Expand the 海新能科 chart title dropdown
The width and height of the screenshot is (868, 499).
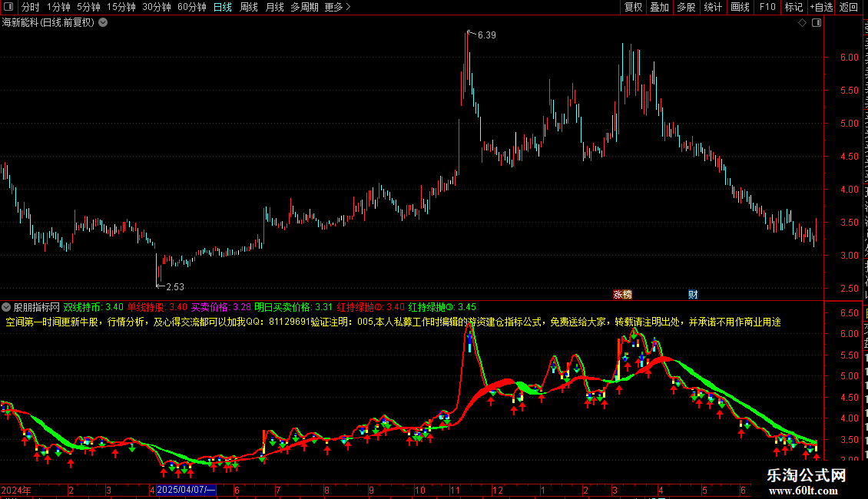tap(103, 23)
